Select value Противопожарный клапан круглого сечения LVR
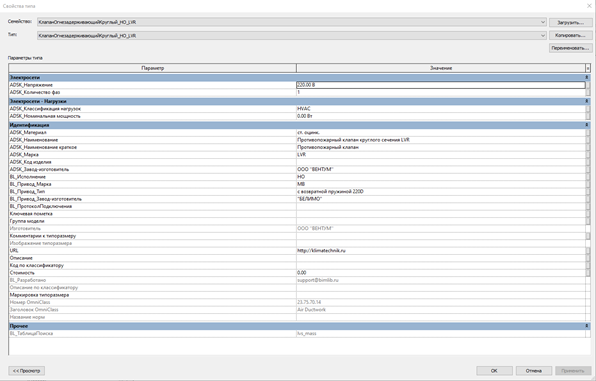This screenshot has width=596, height=381. coord(441,140)
